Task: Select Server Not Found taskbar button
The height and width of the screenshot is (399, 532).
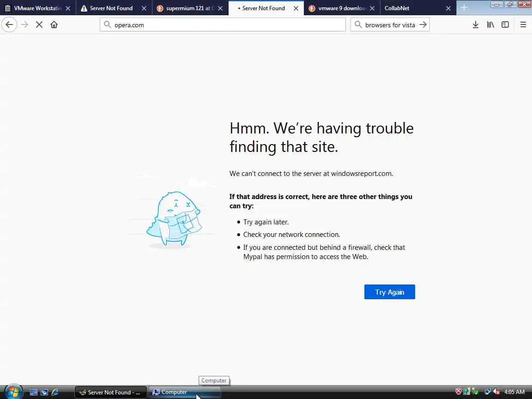Action: (111, 392)
